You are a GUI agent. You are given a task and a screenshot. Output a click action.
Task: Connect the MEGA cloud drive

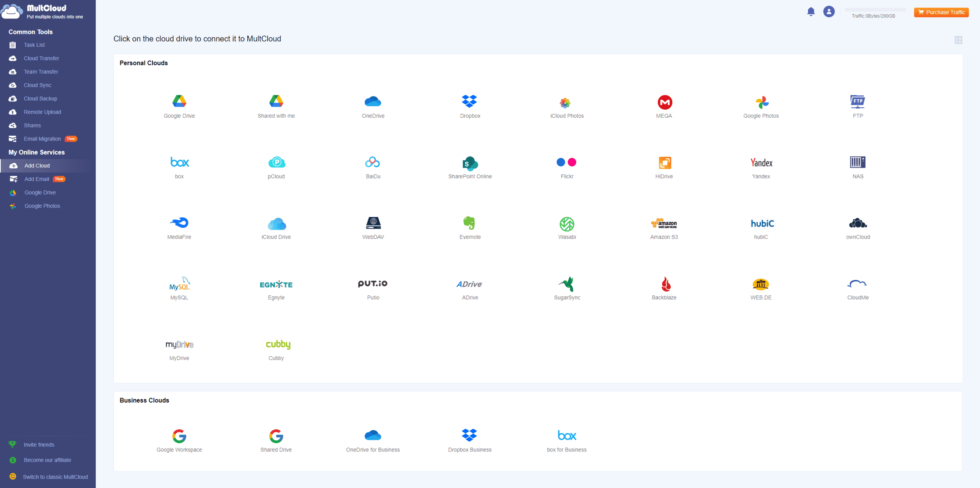[664, 102]
